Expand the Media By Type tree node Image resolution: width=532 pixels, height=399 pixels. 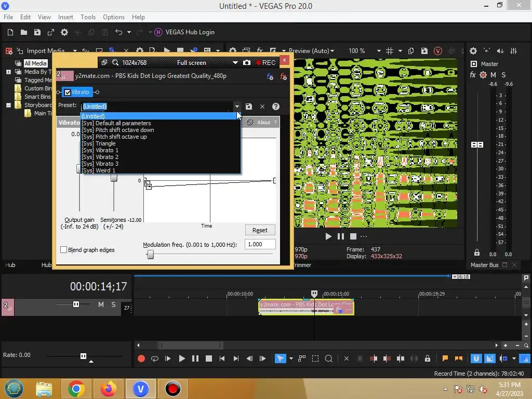(x=8, y=72)
